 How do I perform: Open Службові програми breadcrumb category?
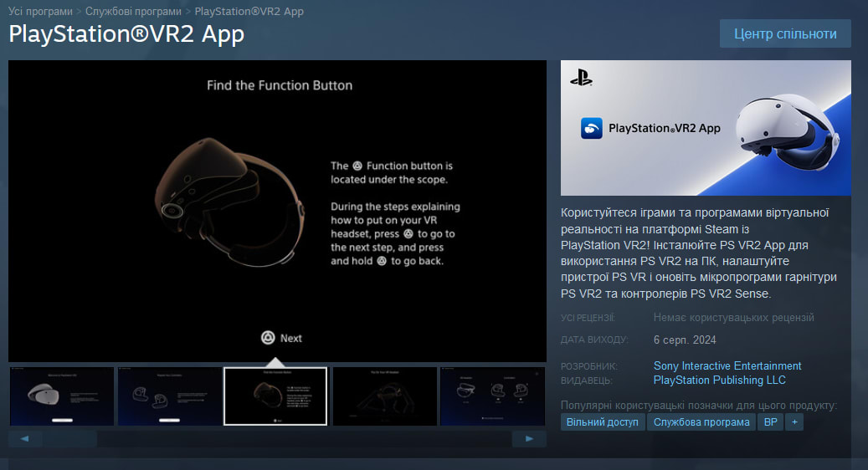coord(133,11)
